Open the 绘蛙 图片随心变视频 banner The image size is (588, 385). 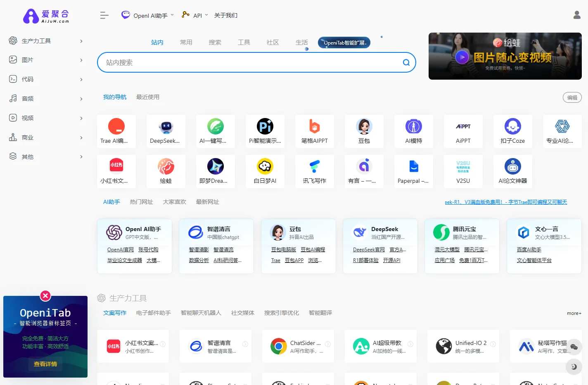(505, 56)
